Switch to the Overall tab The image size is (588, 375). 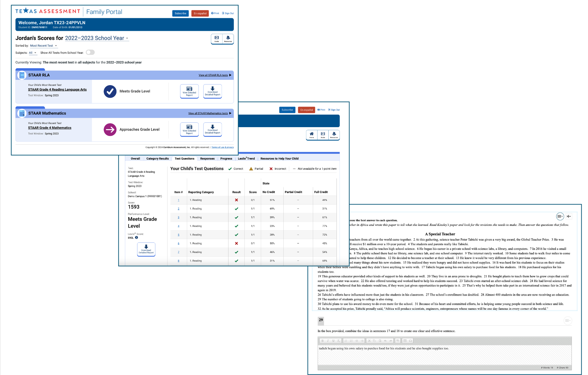[x=135, y=159]
